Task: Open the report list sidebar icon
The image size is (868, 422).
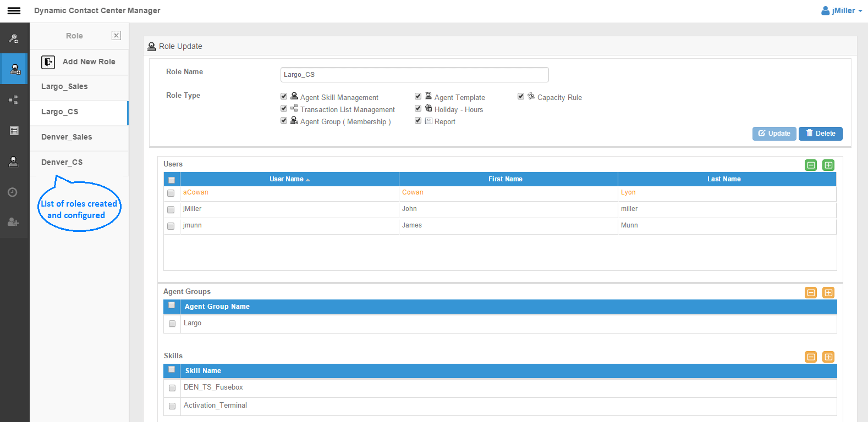Action: [x=14, y=131]
